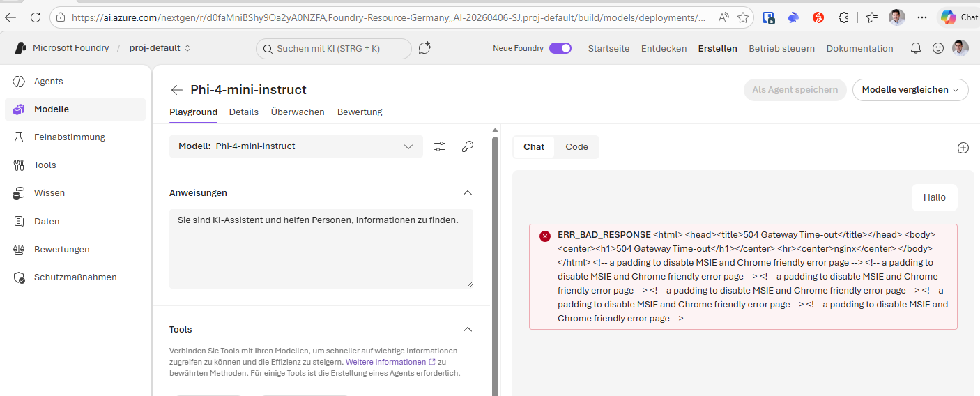The width and height of the screenshot is (980, 396).
Task: Click the Microsoft Foundry logo
Action: tap(21, 48)
